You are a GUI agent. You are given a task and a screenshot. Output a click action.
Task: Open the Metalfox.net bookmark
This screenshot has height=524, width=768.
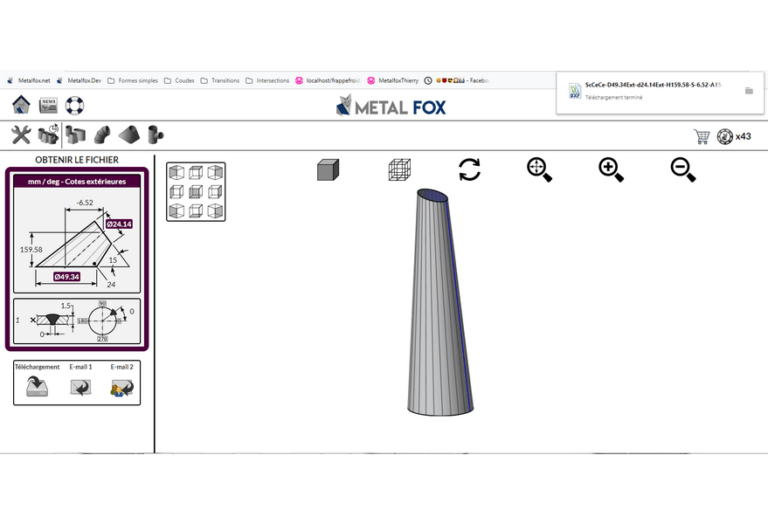pos(29,80)
